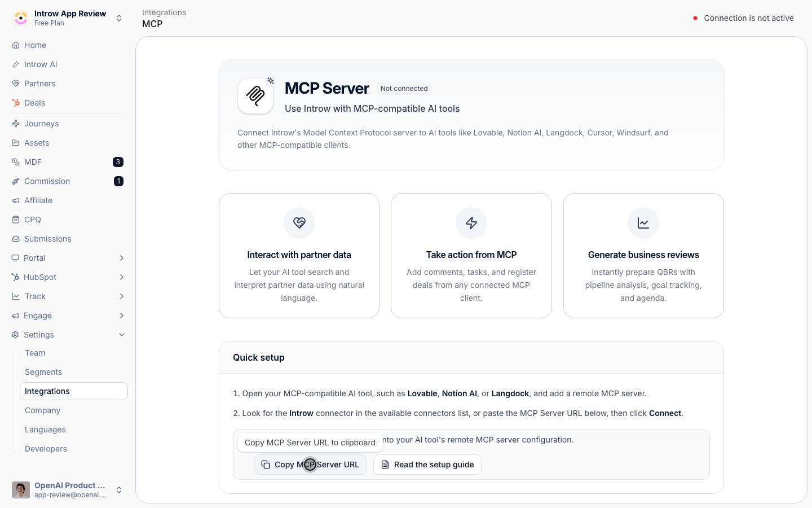Click the MCP Server paperclip logo icon

(x=255, y=96)
